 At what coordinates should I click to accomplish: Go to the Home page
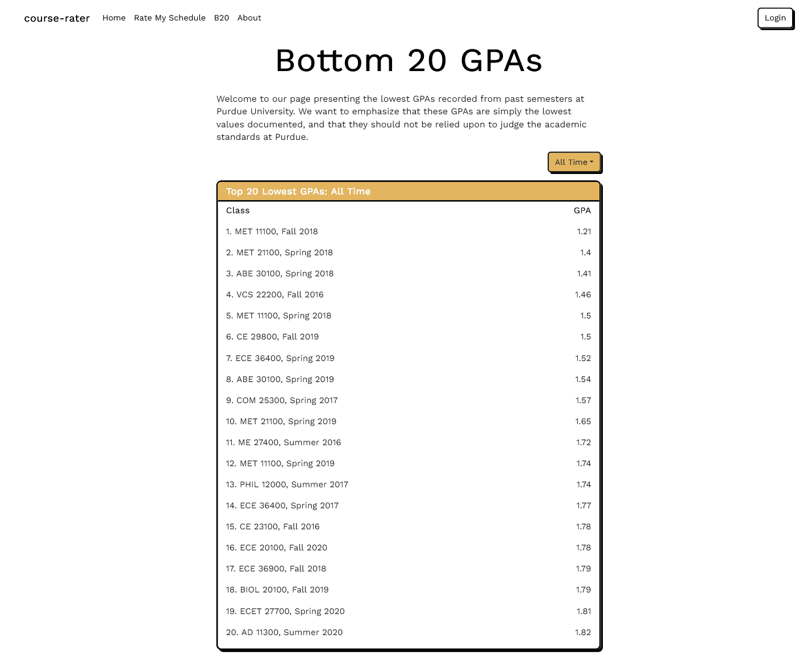[x=114, y=18]
